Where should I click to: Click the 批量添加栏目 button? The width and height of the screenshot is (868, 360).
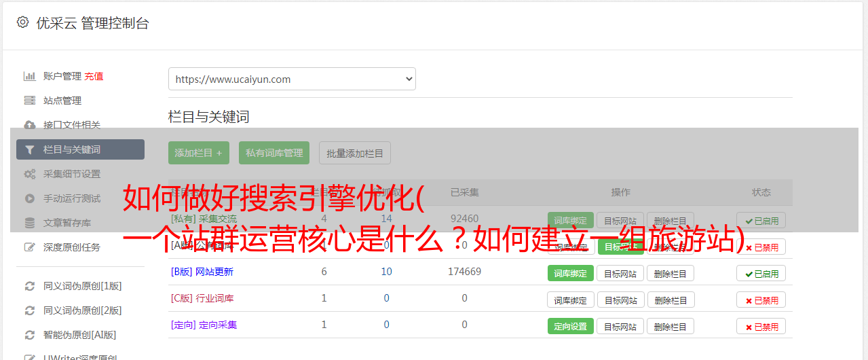(x=355, y=153)
